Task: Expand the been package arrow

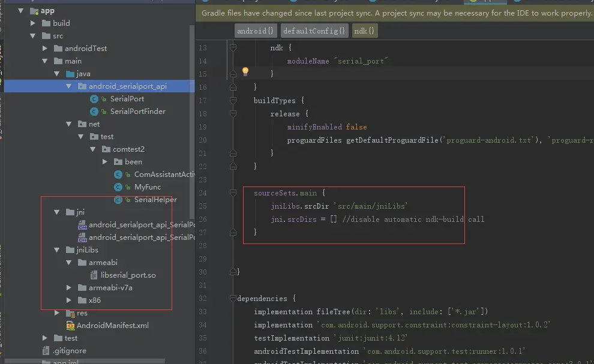Action: tap(105, 162)
